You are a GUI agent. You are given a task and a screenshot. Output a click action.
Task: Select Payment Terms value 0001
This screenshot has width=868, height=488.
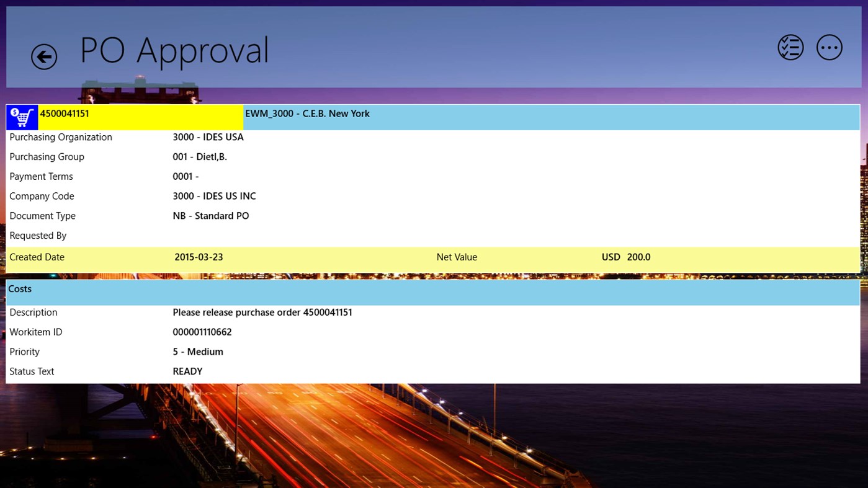[185, 176]
